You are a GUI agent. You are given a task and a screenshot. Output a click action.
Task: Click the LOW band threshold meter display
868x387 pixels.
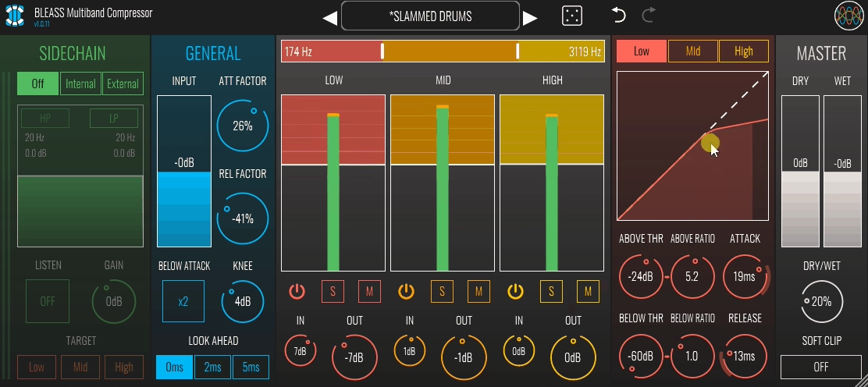click(x=333, y=183)
